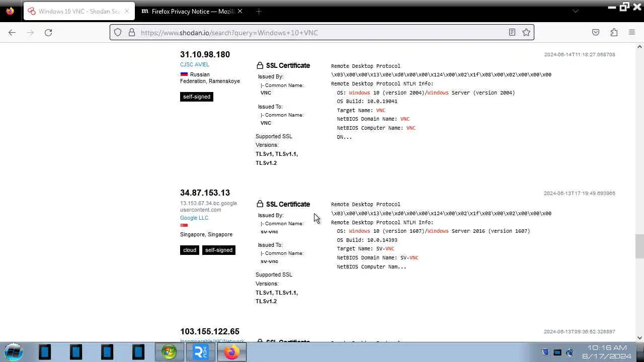Viewport: 644px width, 362px height.
Task: Click the security shield tray icon
Action: point(545,352)
